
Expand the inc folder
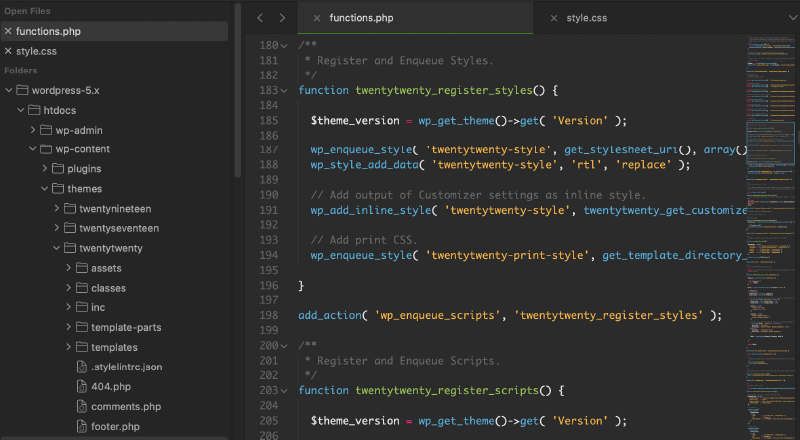click(68, 307)
